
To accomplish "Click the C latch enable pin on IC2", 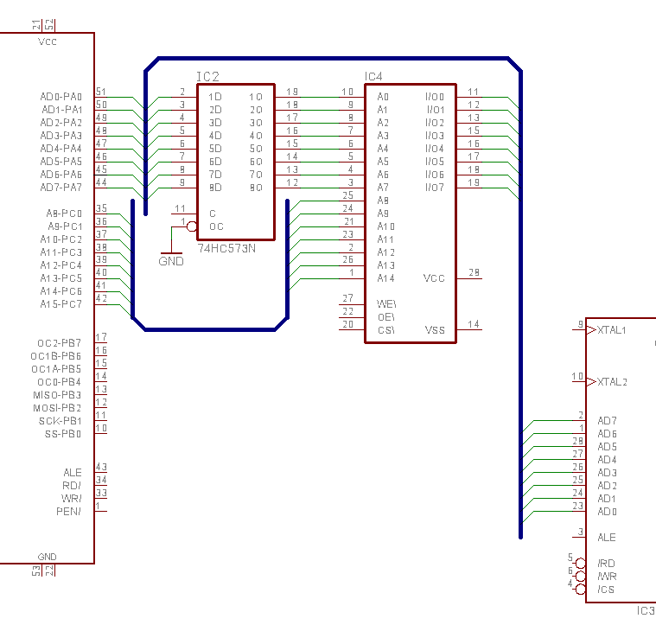I will pyautogui.click(x=213, y=214).
